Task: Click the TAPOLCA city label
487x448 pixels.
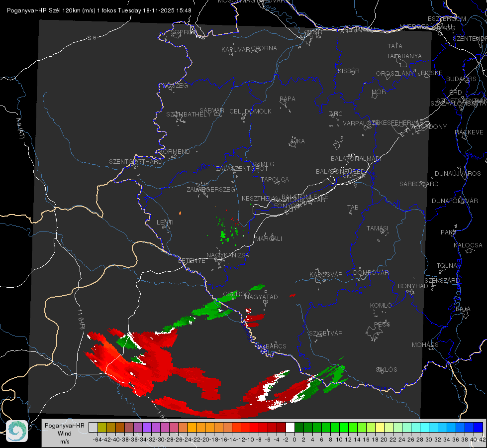Action: click(275, 179)
